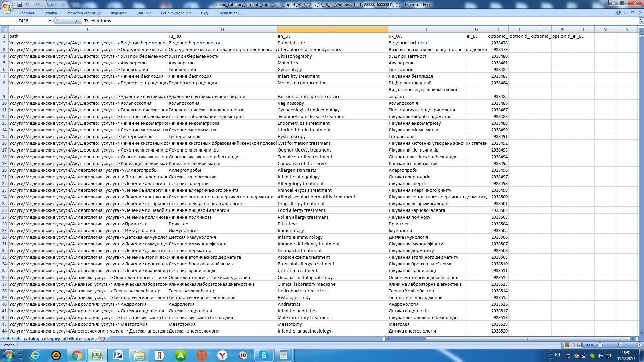
Task: Click the Select All corner button
Action: point(4,29)
